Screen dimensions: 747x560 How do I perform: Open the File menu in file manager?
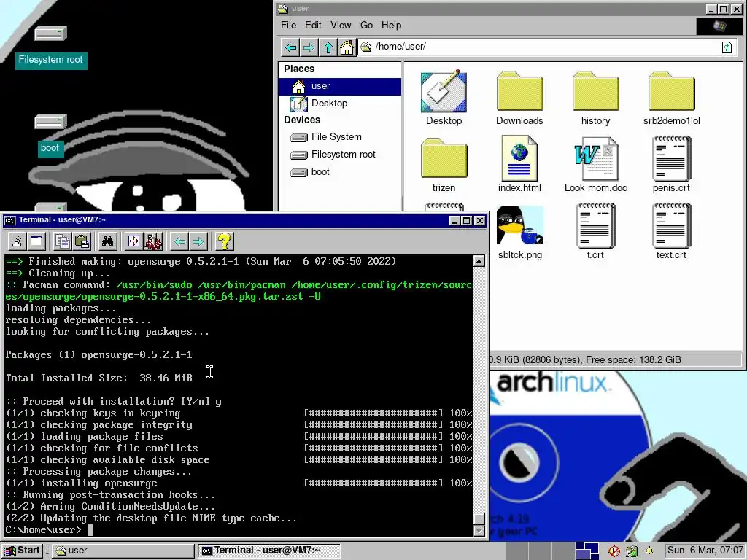point(288,26)
